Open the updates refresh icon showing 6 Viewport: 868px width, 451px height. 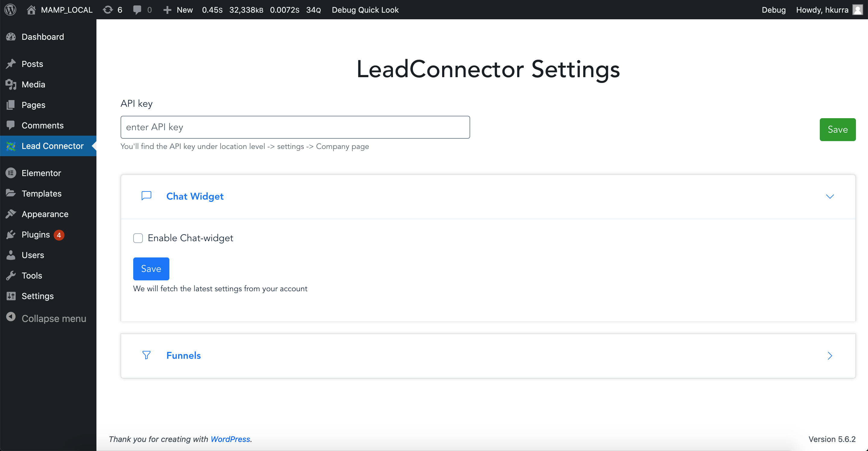pos(108,10)
